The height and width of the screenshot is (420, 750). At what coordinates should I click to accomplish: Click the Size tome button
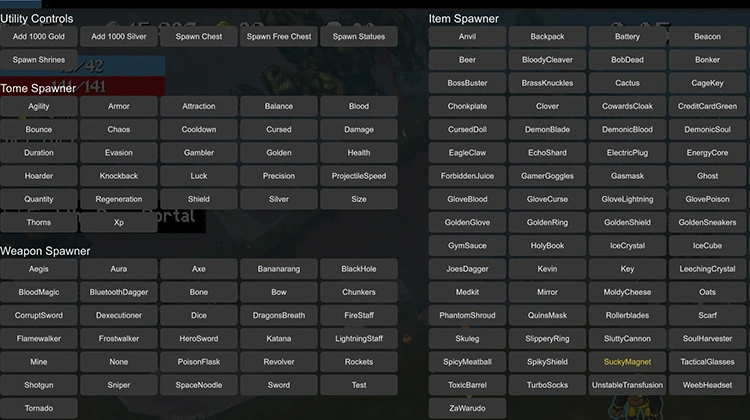click(x=359, y=199)
